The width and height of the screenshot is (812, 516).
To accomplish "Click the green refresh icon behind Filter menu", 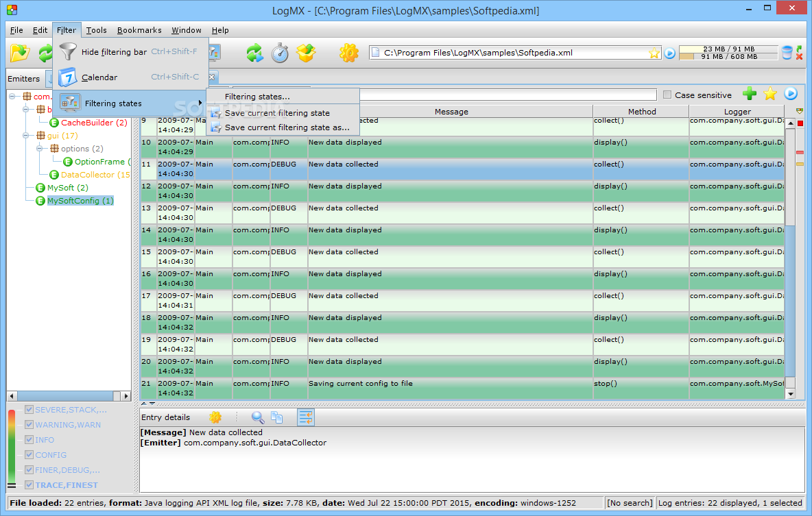I will pos(45,53).
